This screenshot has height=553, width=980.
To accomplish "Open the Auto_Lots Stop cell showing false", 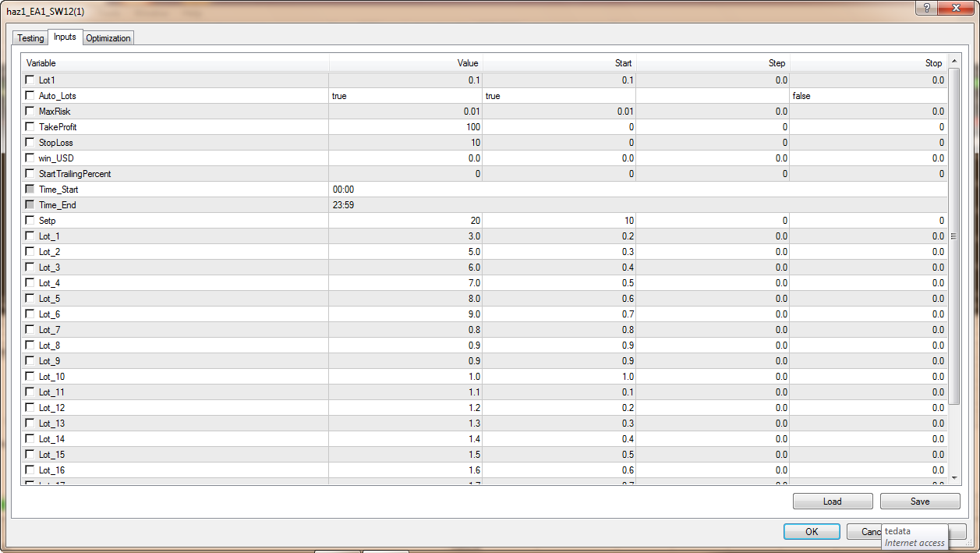I will coord(869,96).
